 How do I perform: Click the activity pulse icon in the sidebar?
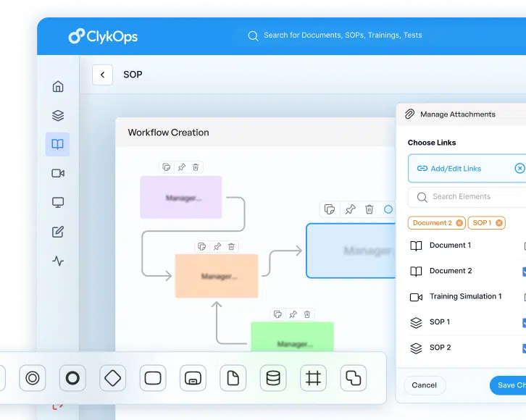tap(58, 261)
